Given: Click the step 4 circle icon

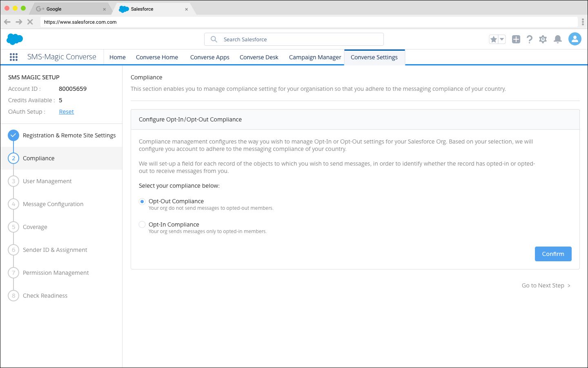Looking at the screenshot, I should (x=13, y=204).
